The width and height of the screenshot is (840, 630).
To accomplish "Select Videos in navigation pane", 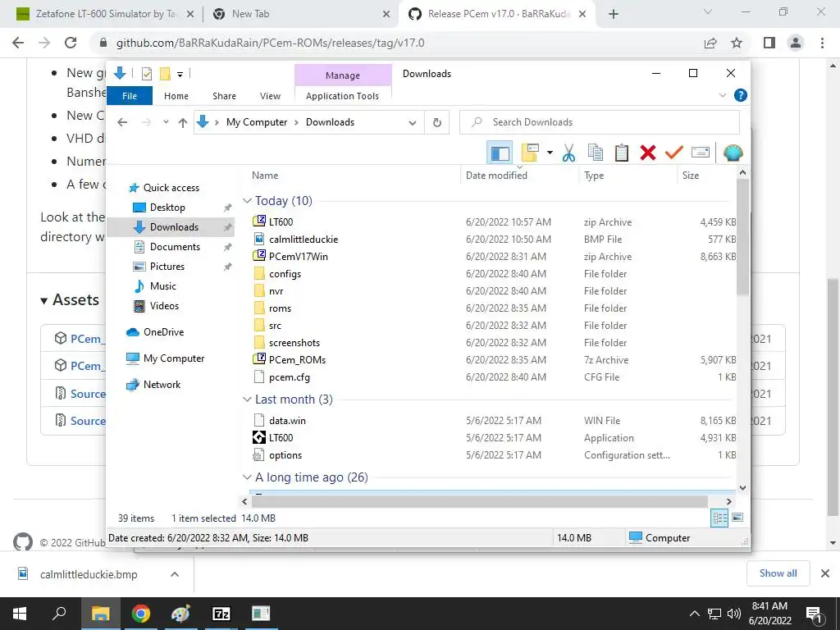I will [x=164, y=306].
